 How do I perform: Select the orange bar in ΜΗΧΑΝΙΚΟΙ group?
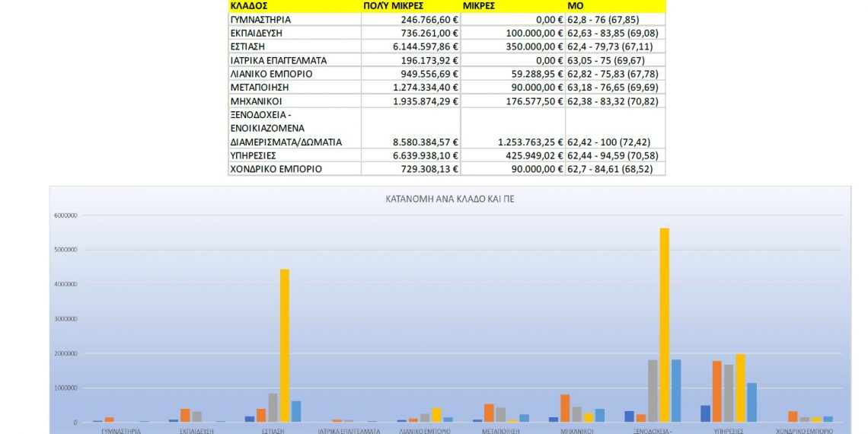click(565, 408)
